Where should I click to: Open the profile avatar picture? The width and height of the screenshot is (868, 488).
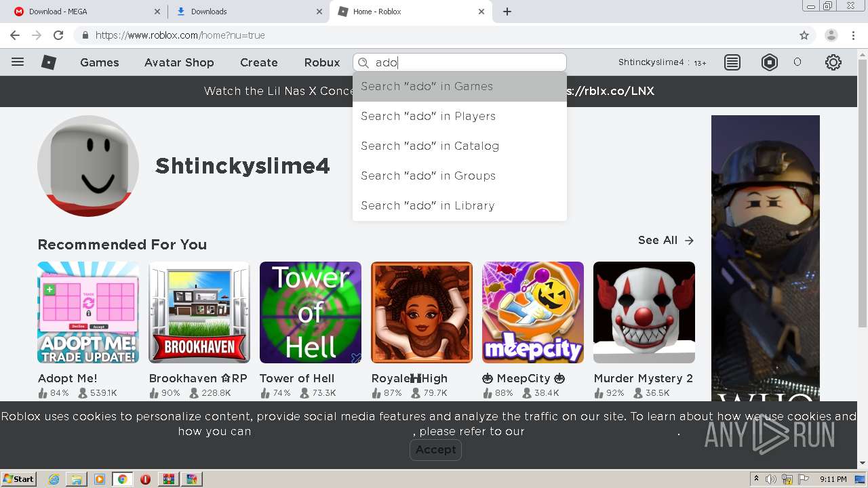click(x=88, y=166)
